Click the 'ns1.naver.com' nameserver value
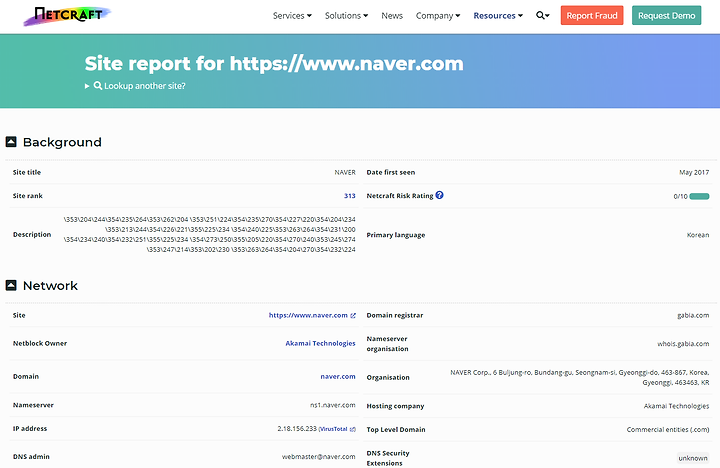Viewport: 720px width, 468px height. pos(332,405)
